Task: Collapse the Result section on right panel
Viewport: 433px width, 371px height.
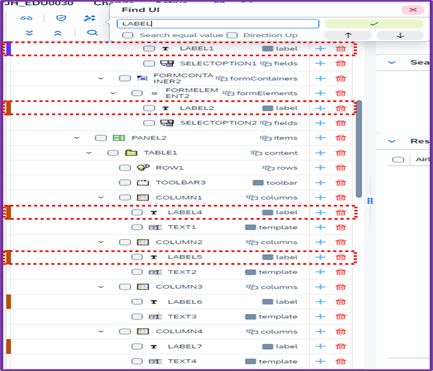Action: click(x=392, y=141)
